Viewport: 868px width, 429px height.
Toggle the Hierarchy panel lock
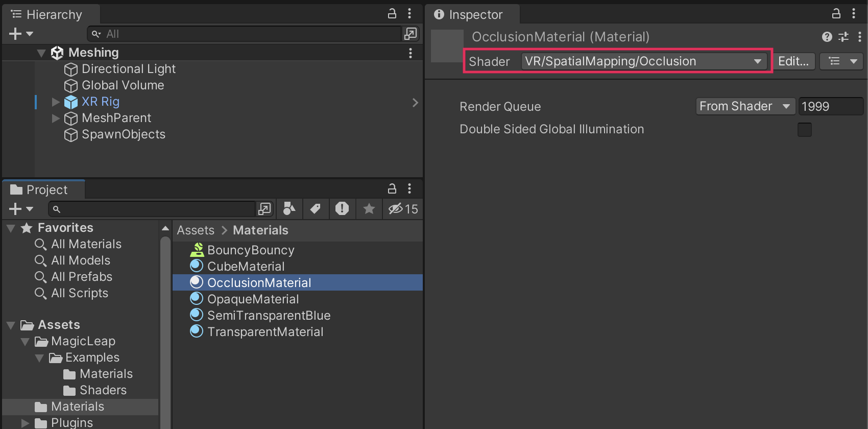click(x=392, y=14)
